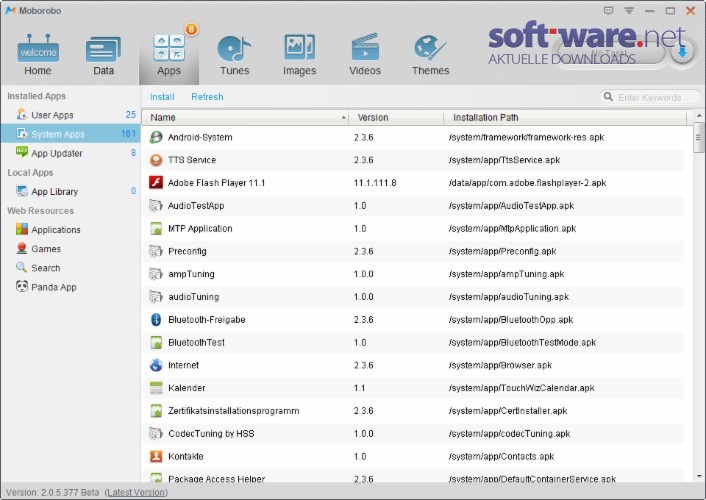Viewport: 706px width, 500px height.
Task: Open App Updater in sidebar
Action: point(70,153)
